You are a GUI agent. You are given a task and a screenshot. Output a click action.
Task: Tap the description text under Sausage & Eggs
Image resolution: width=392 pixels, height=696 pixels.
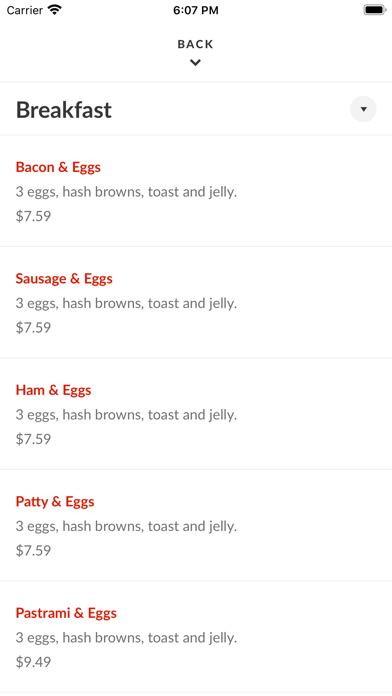point(127,304)
